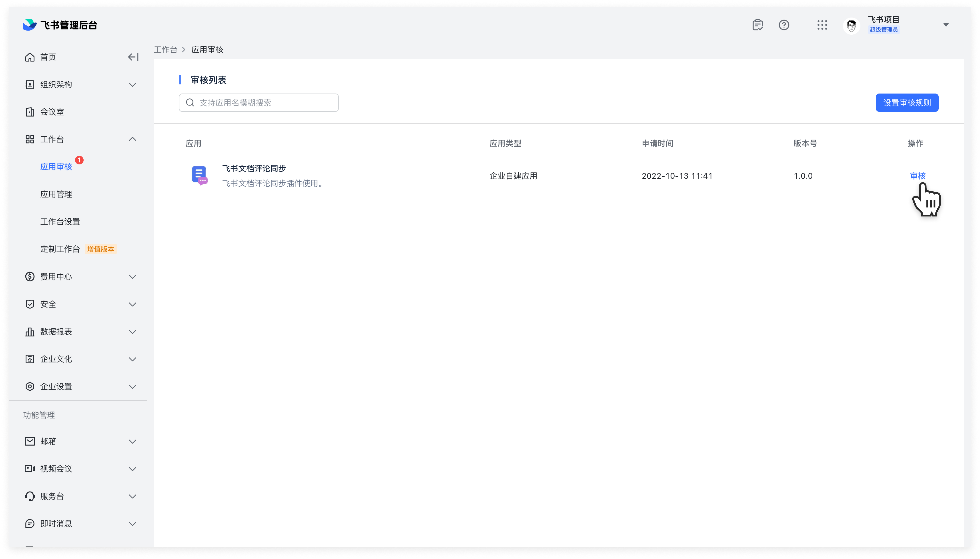Expand the 企业设置 chevron
Image resolution: width=980 pixels, height=559 pixels.
132,386
